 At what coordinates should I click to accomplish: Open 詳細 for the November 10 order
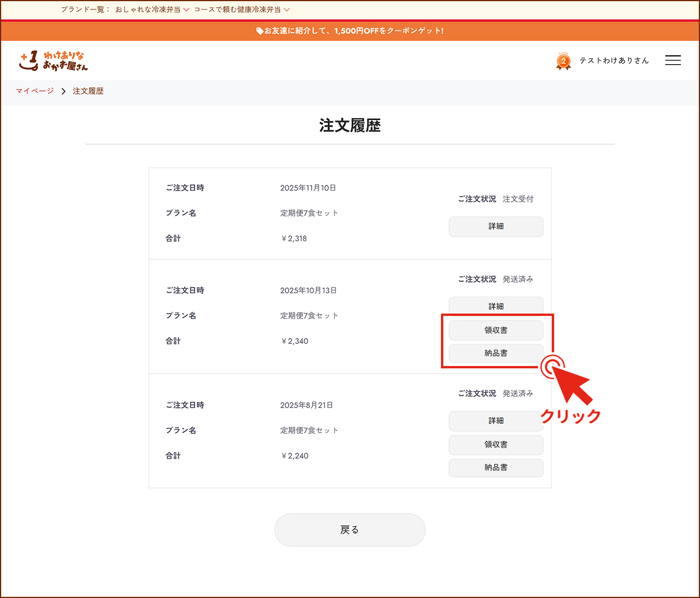point(495,226)
